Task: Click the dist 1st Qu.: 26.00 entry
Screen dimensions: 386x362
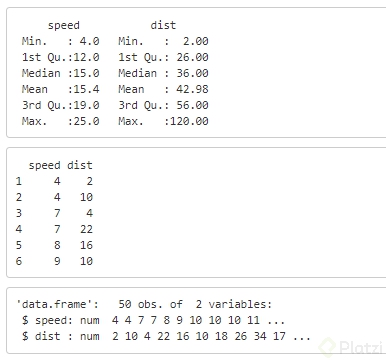Action: coord(163,57)
